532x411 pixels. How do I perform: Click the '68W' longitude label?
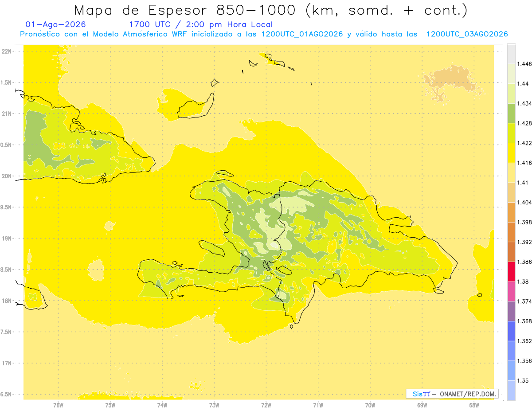(474, 405)
